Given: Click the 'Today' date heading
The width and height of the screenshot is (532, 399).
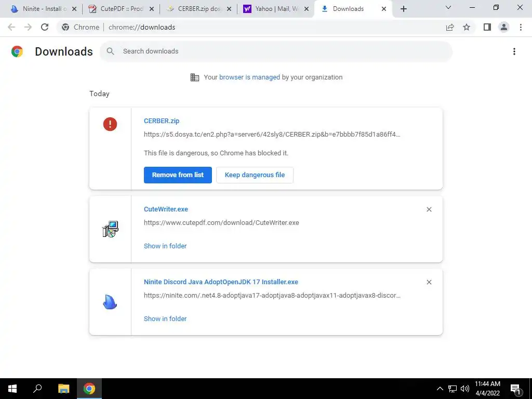Looking at the screenshot, I should [x=99, y=94].
